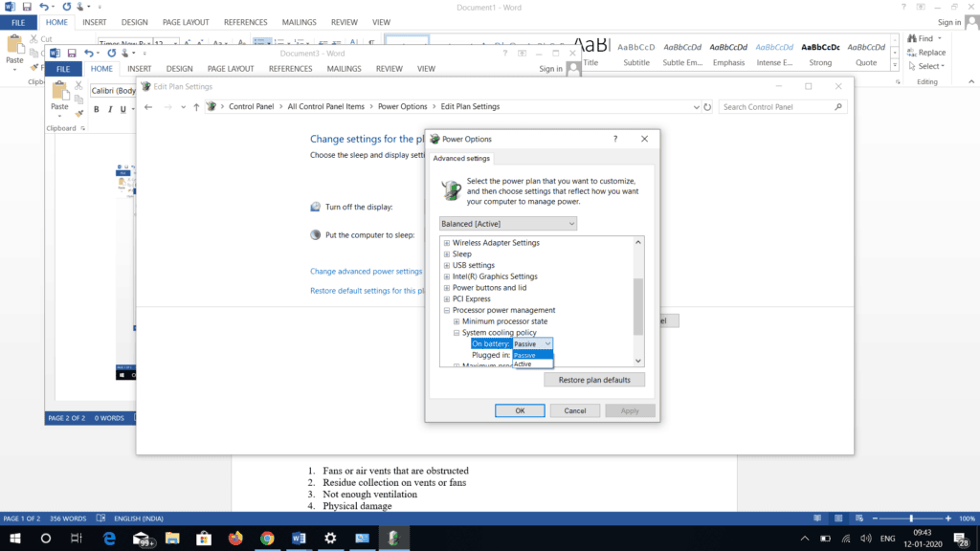Open Settings gear from the taskbar
980x551 pixels.
[330, 538]
